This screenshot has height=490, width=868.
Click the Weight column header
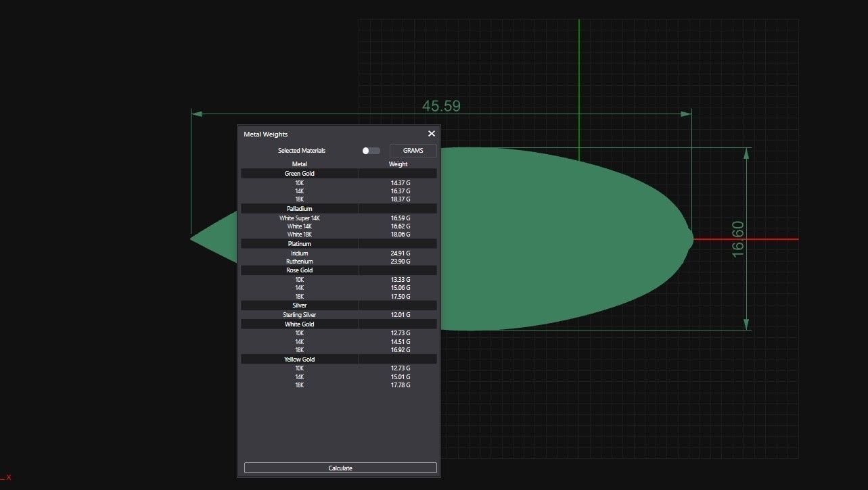point(398,164)
